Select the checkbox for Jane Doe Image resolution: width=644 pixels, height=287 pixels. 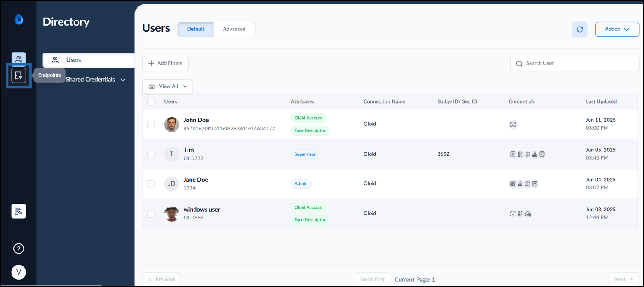point(151,184)
